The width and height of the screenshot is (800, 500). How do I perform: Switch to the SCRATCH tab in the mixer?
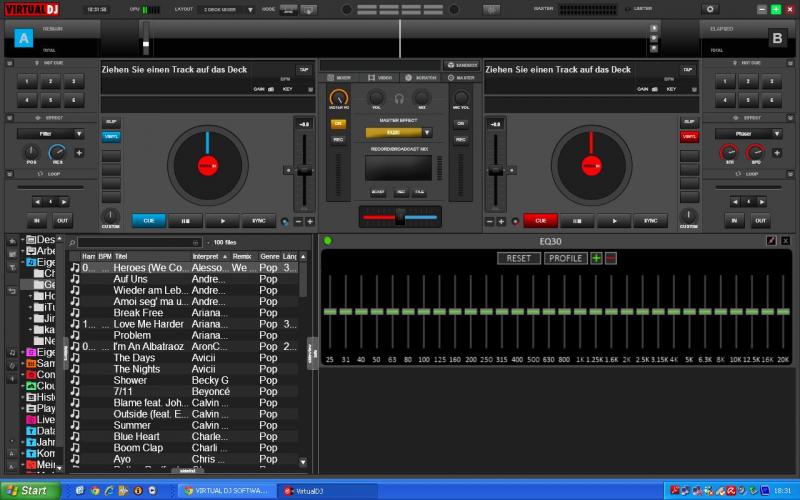click(423, 77)
